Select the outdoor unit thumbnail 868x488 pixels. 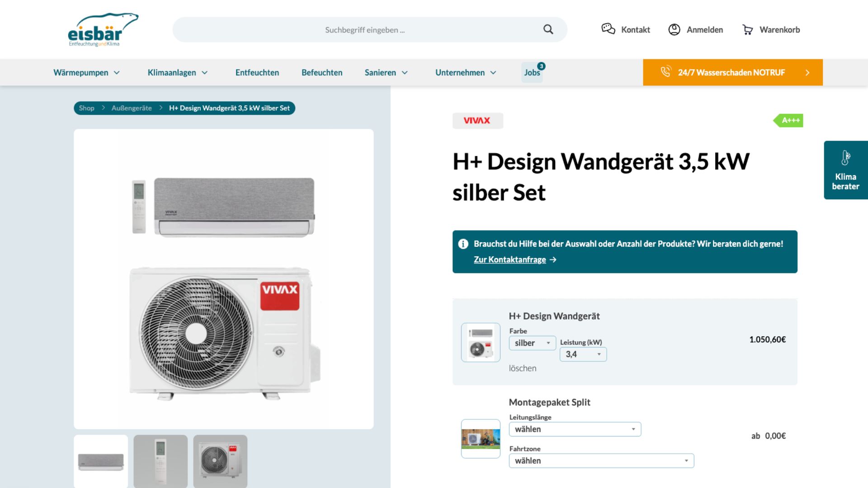[220, 461]
